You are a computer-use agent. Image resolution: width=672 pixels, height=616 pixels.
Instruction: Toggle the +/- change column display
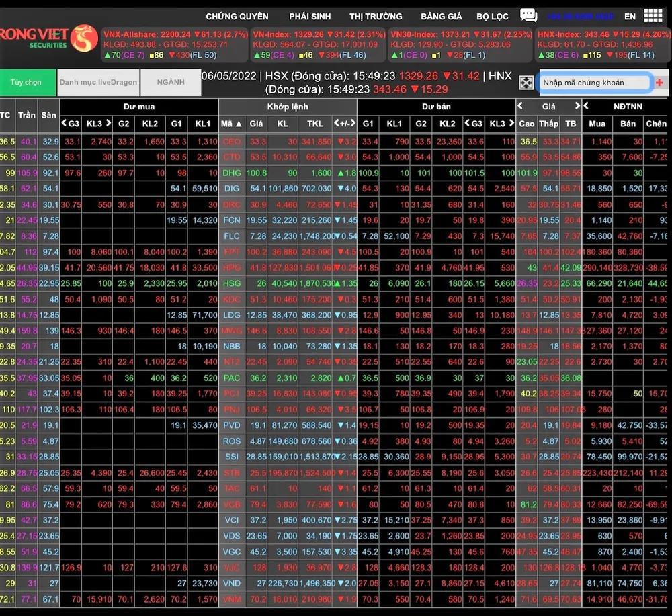pyautogui.click(x=345, y=124)
